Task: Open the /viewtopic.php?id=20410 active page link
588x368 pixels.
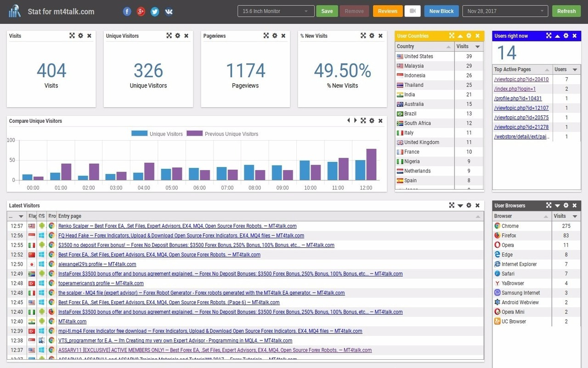Action: 521,79
